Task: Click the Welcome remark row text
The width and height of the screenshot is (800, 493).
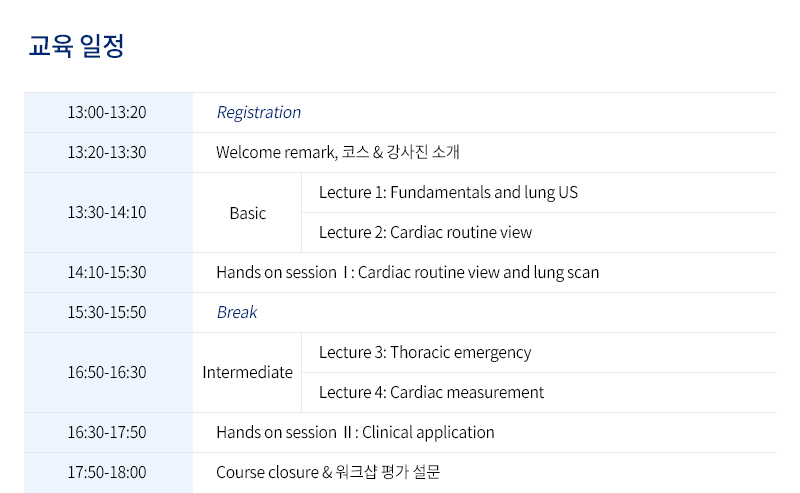Action: (x=337, y=153)
